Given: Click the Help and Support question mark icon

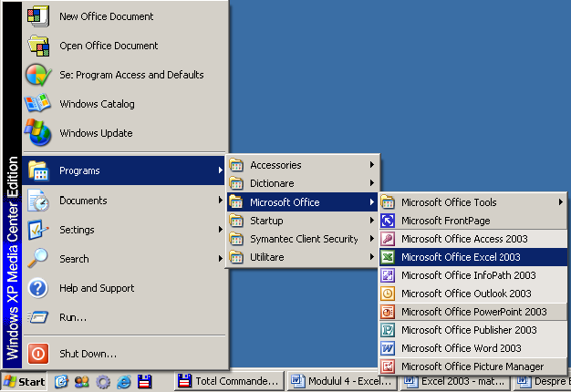Looking at the screenshot, I should point(38,288).
